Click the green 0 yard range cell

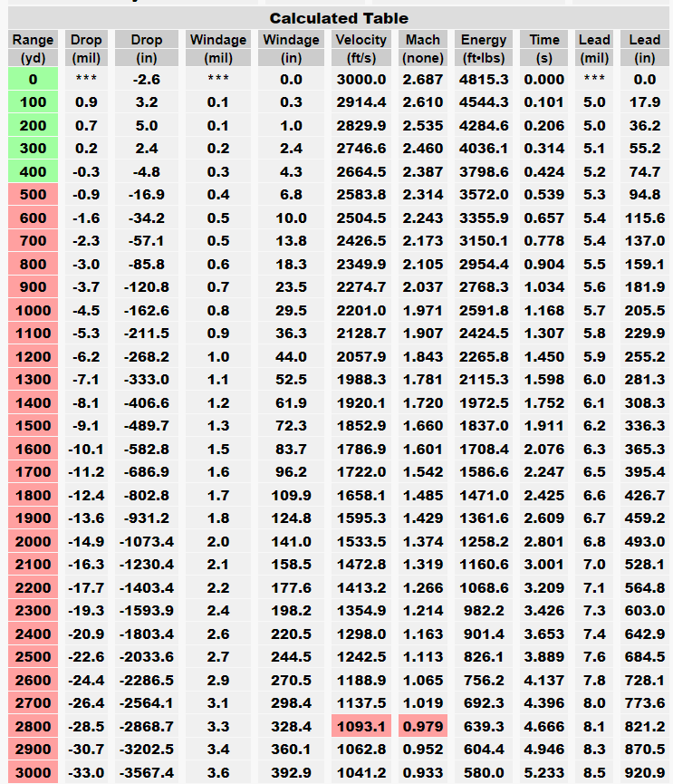coord(33,79)
